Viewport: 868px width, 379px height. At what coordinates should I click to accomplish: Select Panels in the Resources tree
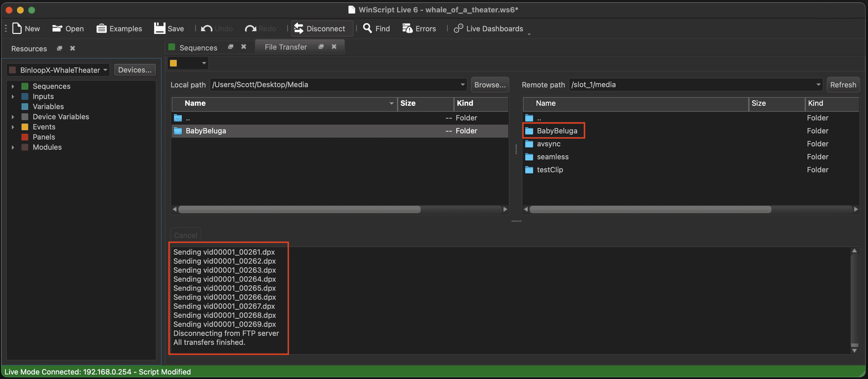(44, 137)
